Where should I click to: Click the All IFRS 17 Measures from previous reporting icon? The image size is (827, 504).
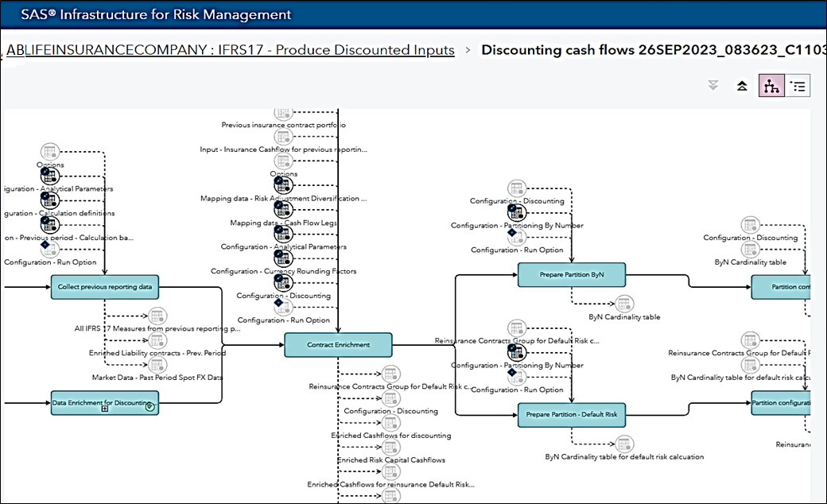tap(157, 314)
